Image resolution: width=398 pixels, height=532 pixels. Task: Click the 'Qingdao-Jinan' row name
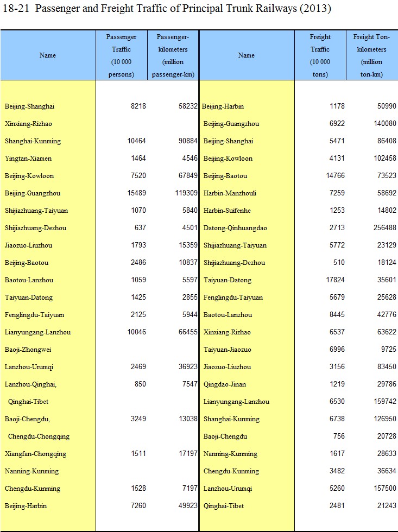coord(225,384)
